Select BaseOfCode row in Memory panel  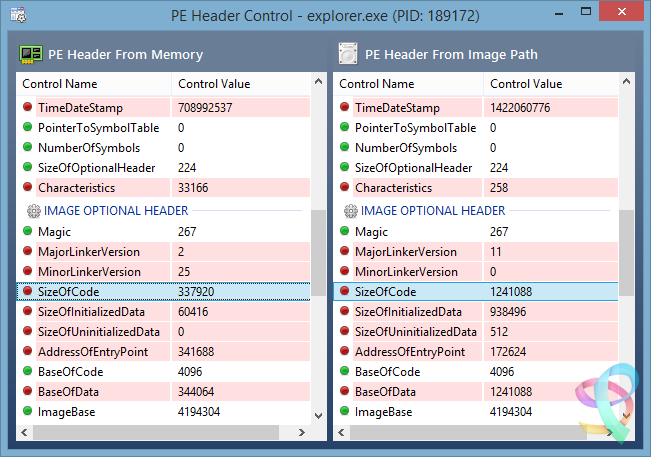(x=164, y=371)
